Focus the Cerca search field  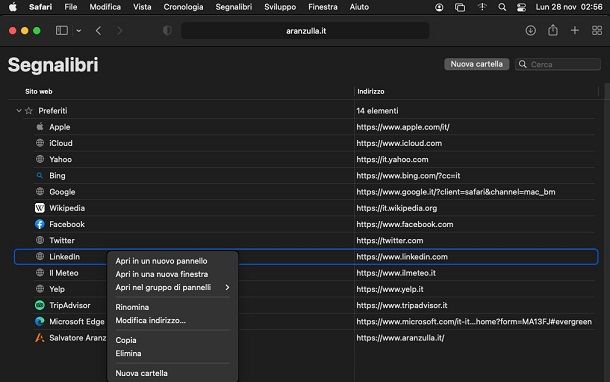pyautogui.click(x=558, y=64)
